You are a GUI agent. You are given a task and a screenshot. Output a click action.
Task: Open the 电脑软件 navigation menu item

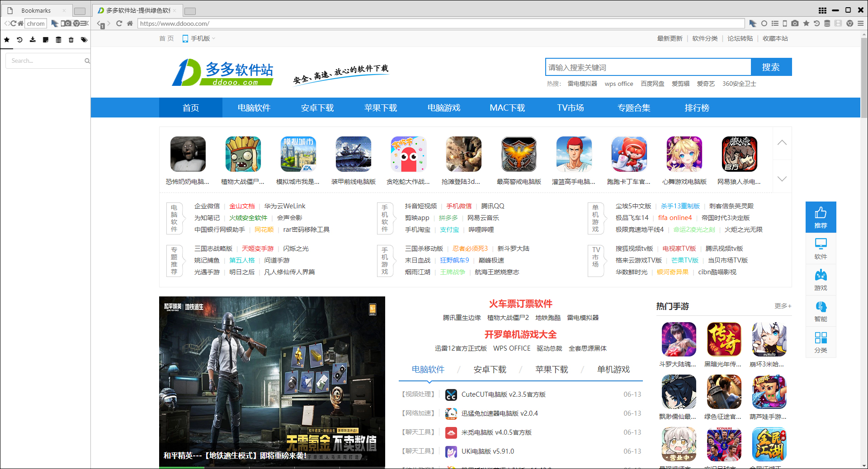pyautogui.click(x=254, y=108)
